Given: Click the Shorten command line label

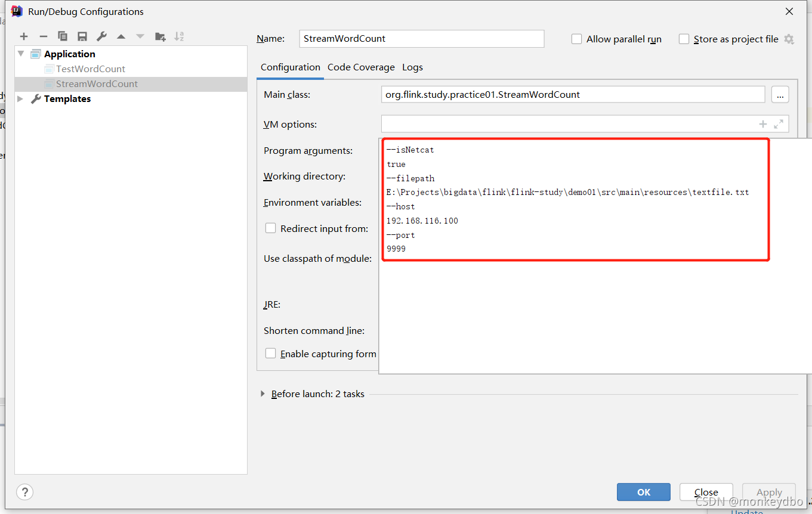Looking at the screenshot, I should tap(314, 331).
